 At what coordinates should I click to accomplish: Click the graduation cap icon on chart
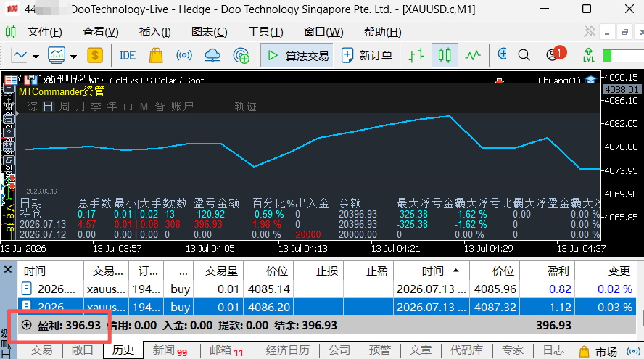[x=590, y=79]
